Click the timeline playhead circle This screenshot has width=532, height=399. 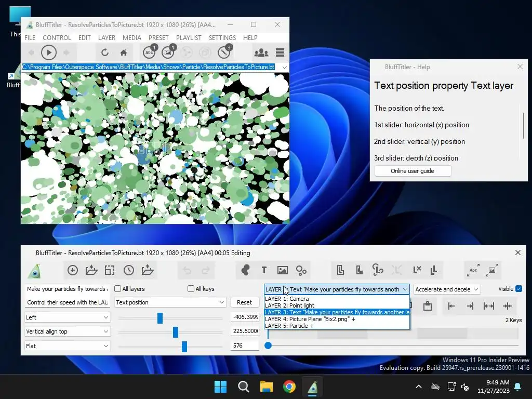pos(268,345)
